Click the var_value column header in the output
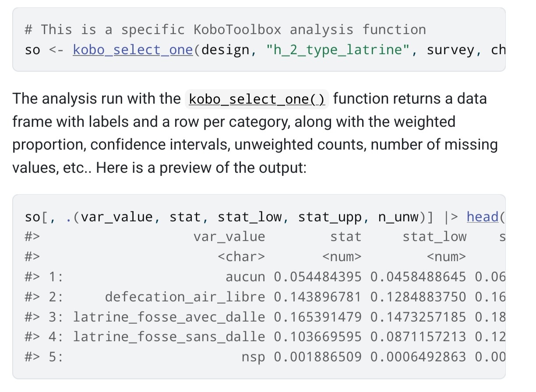The width and height of the screenshot is (536, 392). [x=229, y=237]
